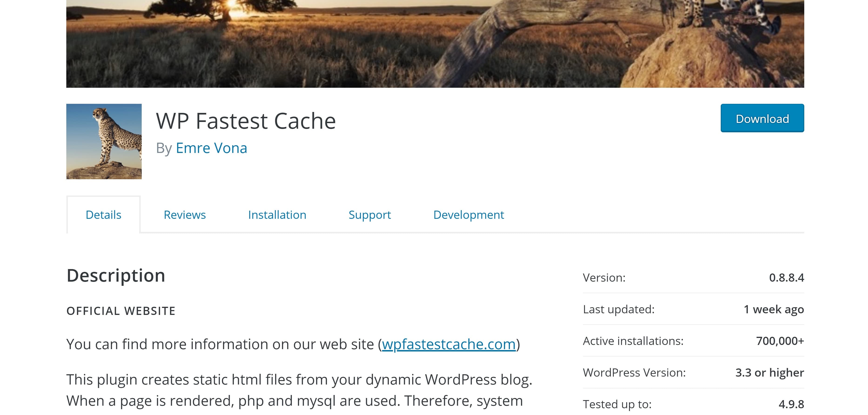Image resolution: width=868 pixels, height=415 pixels.
Task: Click the 700,000+ active installations value
Action: pyautogui.click(x=780, y=341)
